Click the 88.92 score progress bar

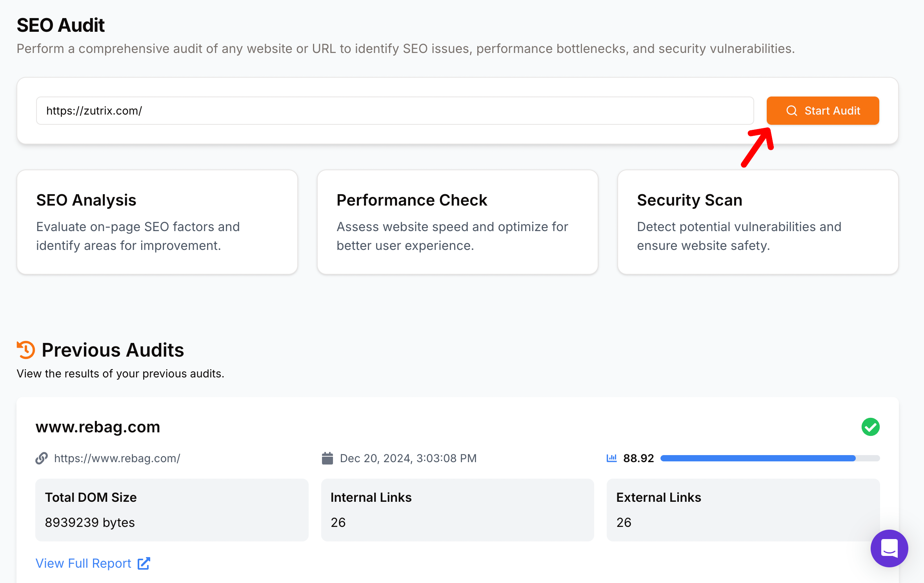(x=770, y=458)
